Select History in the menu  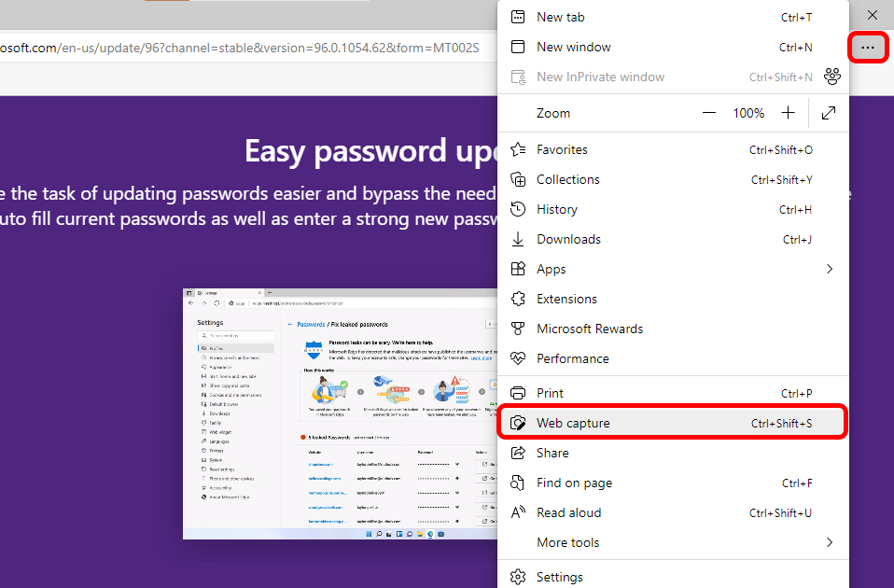pos(673,209)
